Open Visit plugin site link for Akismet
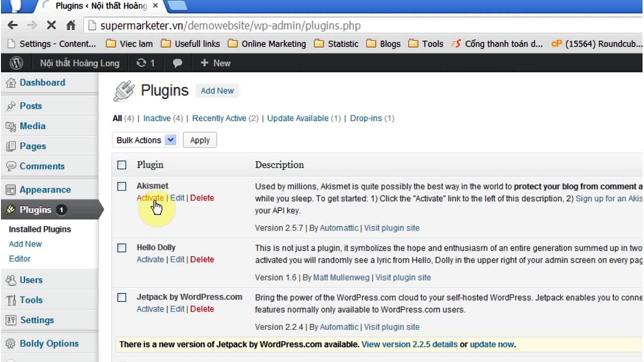The width and height of the screenshot is (644, 362). [391, 228]
